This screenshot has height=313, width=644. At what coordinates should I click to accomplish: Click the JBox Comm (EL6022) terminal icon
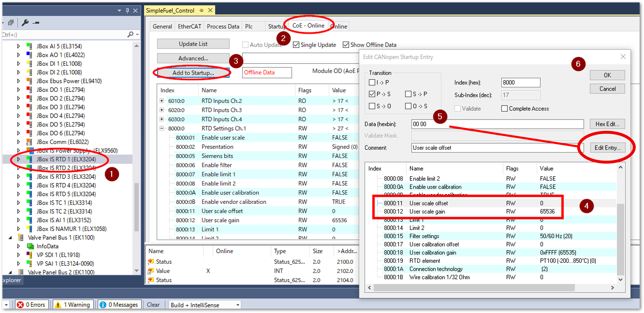tap(29, 142)
